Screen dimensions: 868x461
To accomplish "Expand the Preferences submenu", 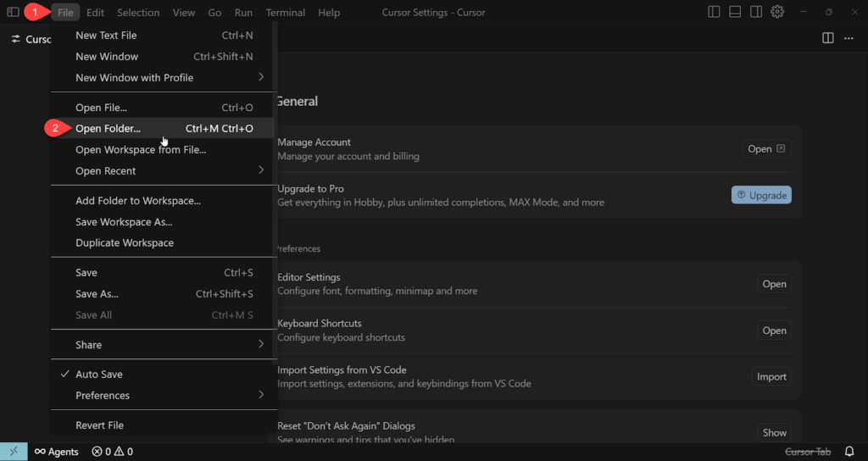I will click(x=162, y=396).
